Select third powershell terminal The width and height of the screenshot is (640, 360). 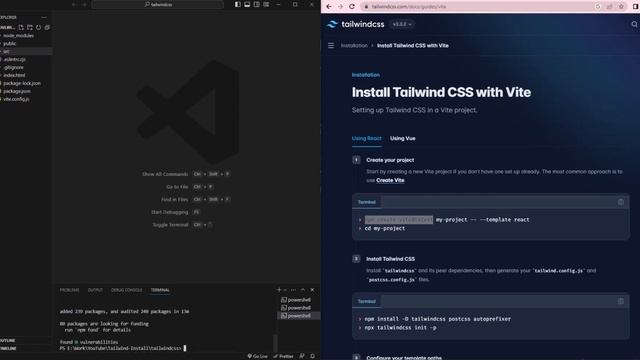299,316
